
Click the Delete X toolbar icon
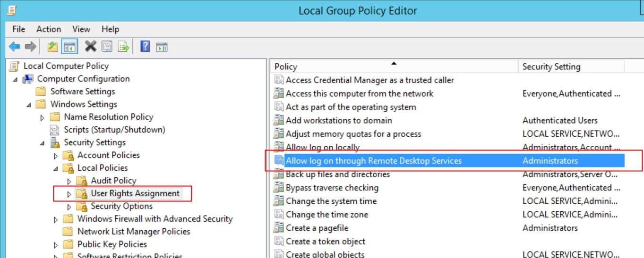tap(91, 46)
